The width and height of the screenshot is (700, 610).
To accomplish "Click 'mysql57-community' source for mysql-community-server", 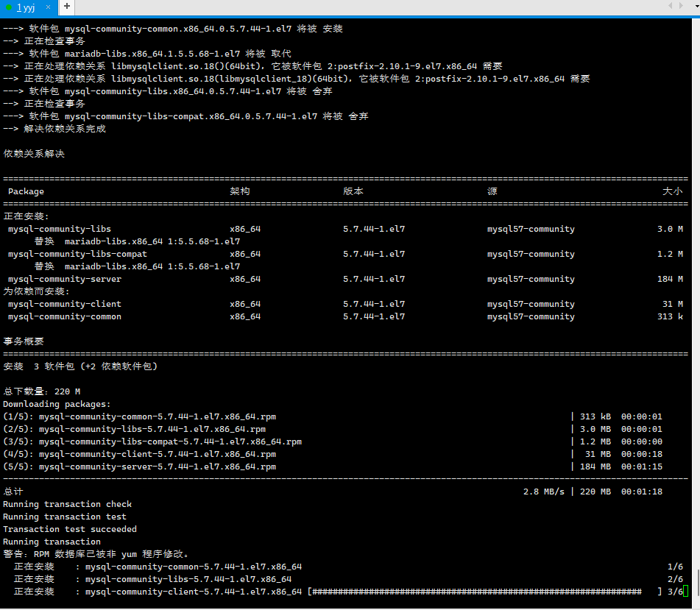I will pyautogui.click(x=531, y=279).
